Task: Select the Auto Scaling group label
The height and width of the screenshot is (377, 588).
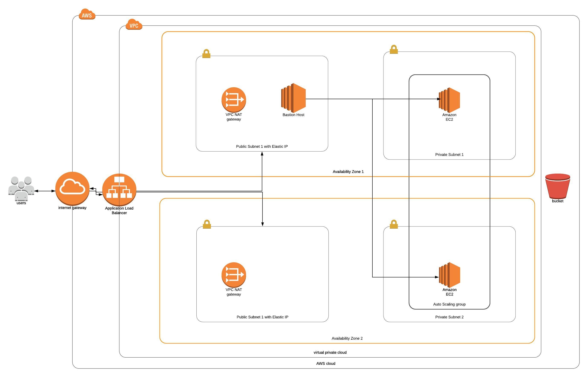Action: click(449, 304)
